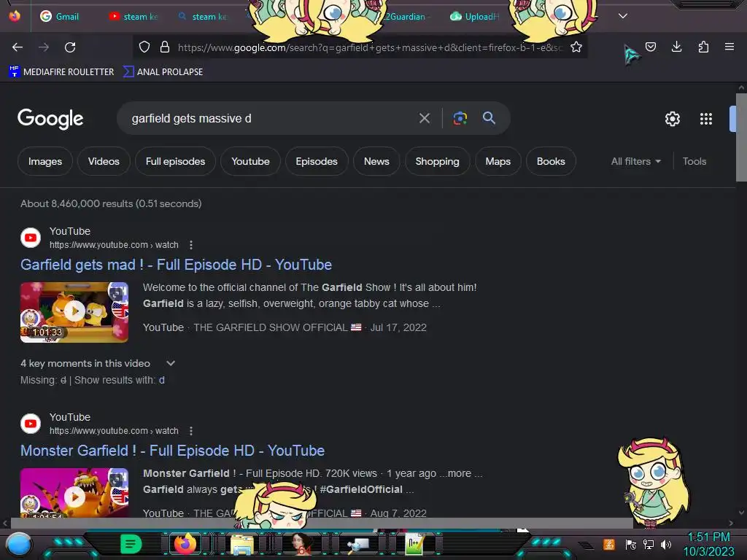
Task: Select the Episodes filter chip
Action: tap(317, 161)
